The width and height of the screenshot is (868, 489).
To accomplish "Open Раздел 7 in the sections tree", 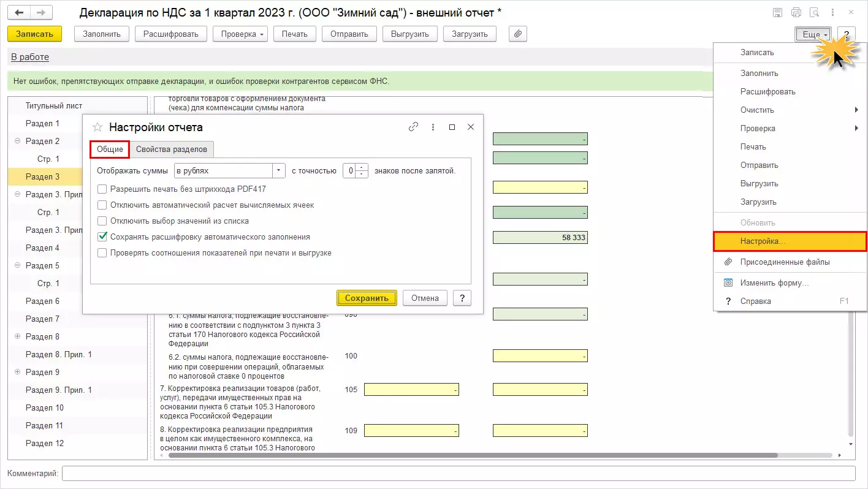I will coord(43,319).
